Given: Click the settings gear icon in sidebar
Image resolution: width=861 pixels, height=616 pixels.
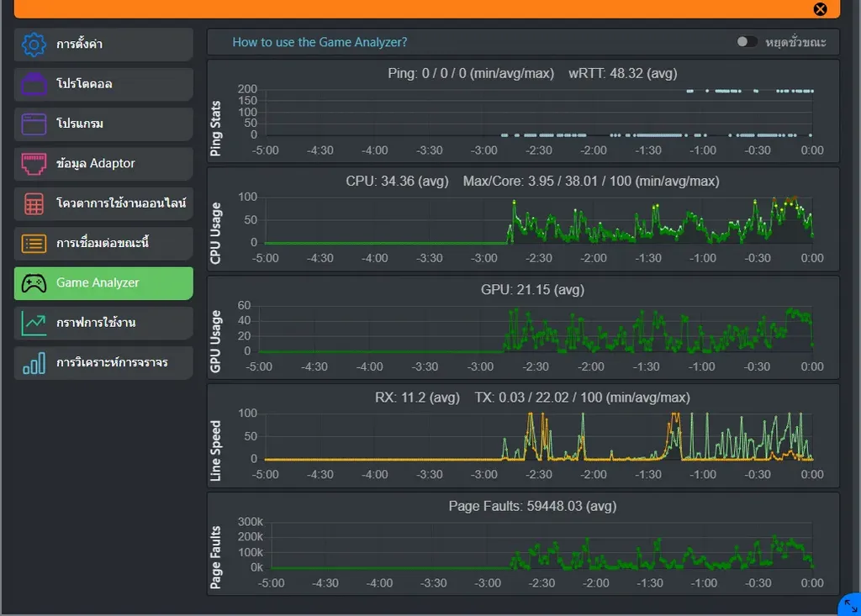Looking at the screenshot, I should [34, 44].
